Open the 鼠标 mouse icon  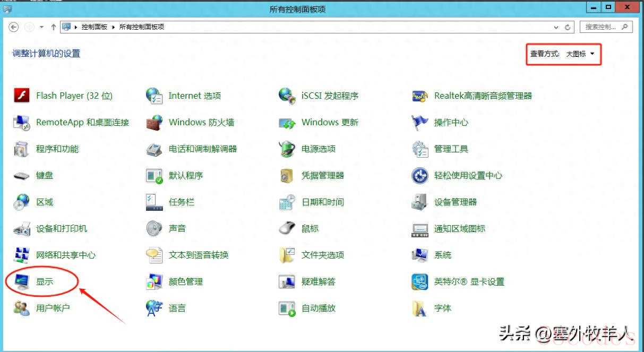(287, 229)
